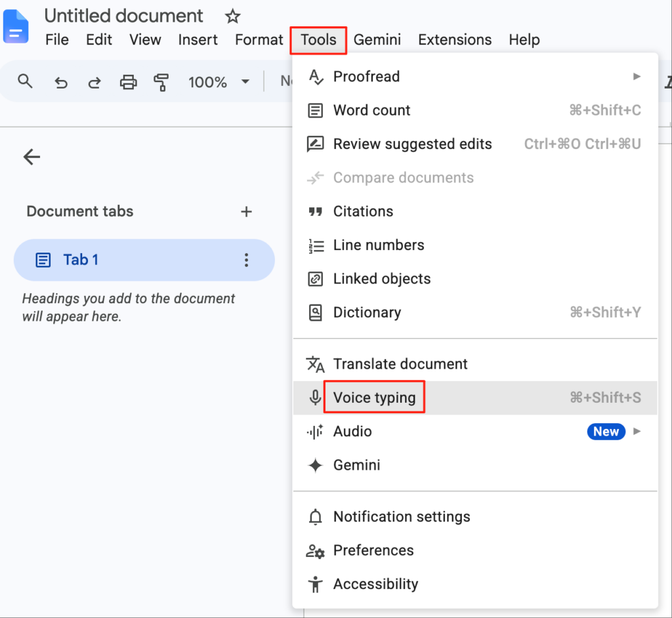Screen dimensions: 672x618
Task: Open Accessibility settings entry
Action: (x=475, y=585)
